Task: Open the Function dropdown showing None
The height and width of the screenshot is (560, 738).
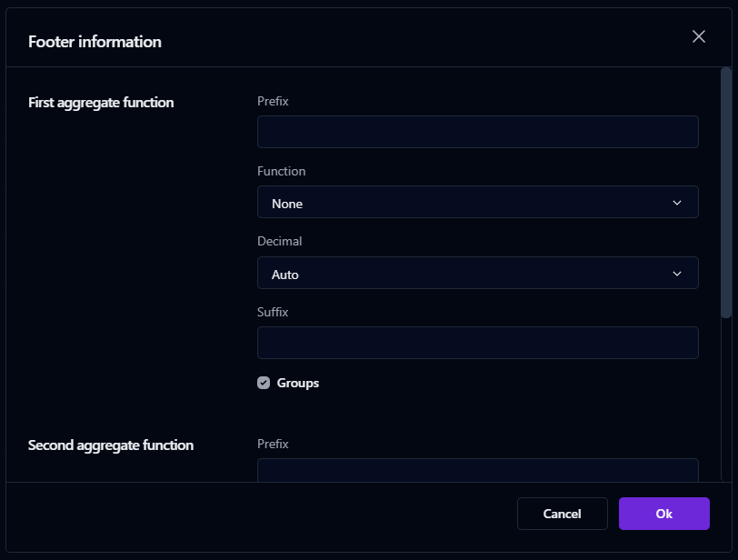Action: (477, 203)
